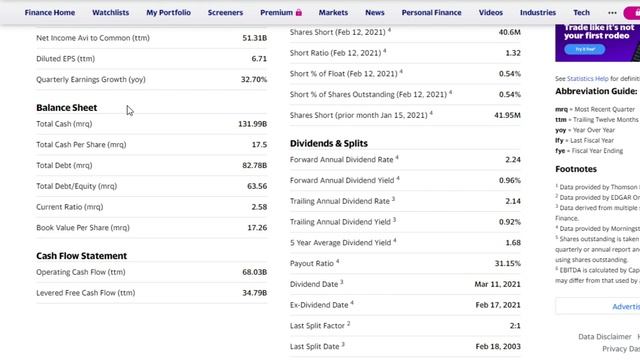The width and height of the screenshot is (640, 360).
Task: Select the 131.99B total cash value
Action: click(253, 124)
